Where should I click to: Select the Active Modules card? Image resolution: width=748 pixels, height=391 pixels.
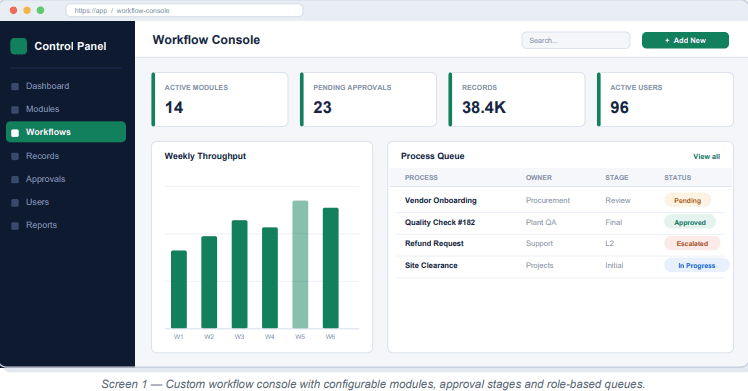coord(219,99)
